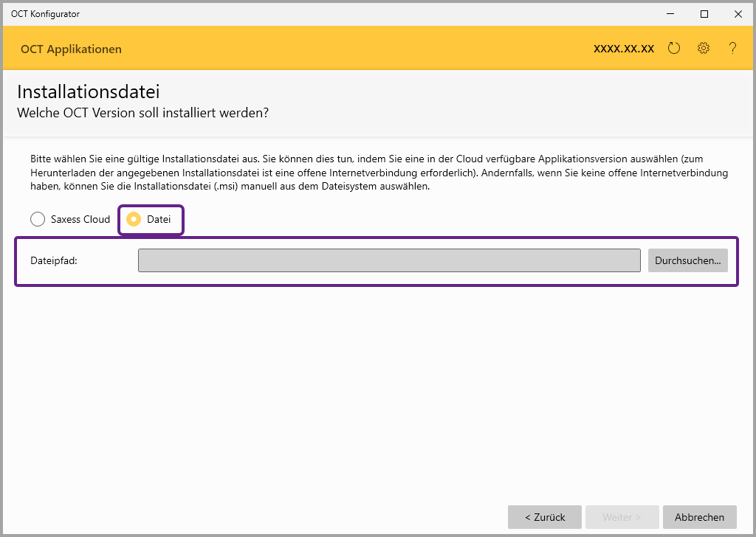Click the instruction paragraph about Installationsdatei

(378, 173)
